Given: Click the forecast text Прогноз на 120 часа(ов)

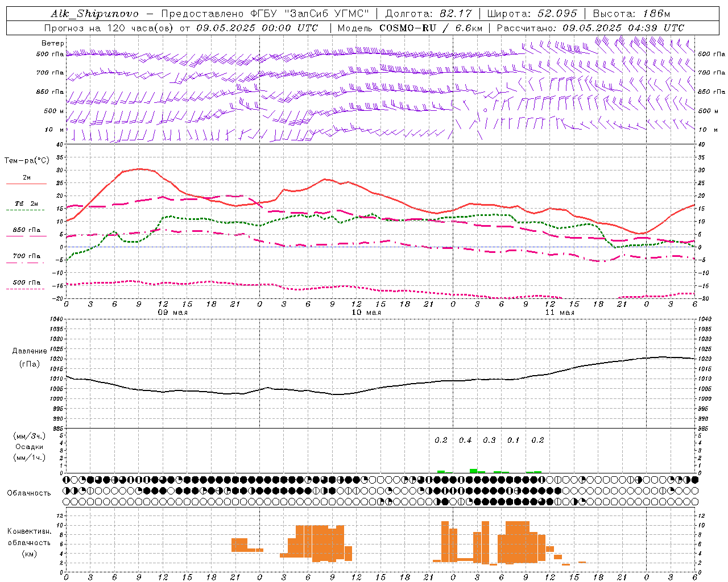Looking at the screenshot, I should coord(110,28).
